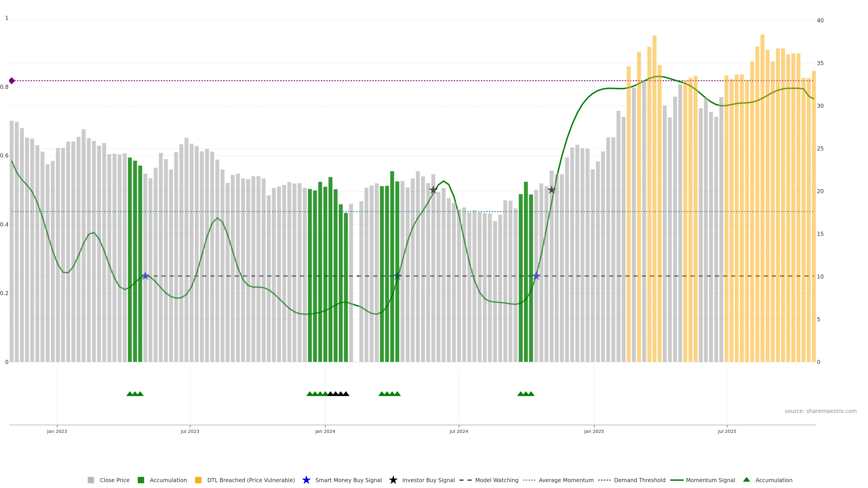
Task: Click the Jan 2024 axis label
Action: coord(325,432)
